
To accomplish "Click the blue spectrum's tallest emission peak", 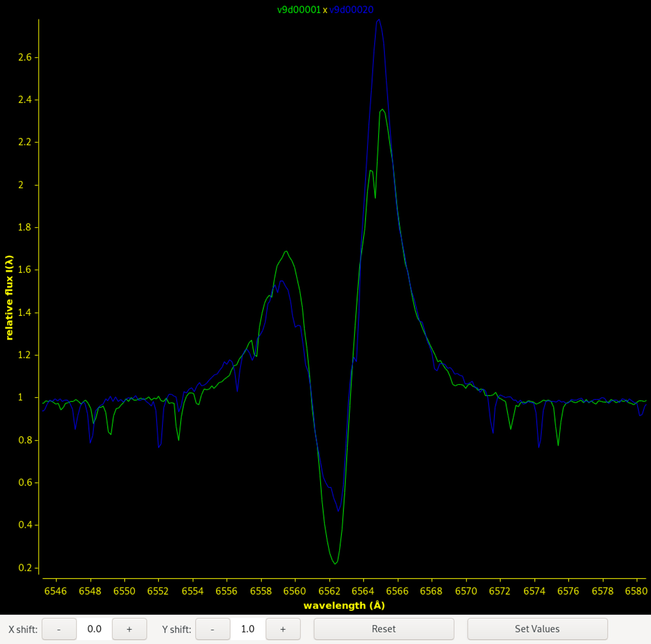I will [379, 20].
